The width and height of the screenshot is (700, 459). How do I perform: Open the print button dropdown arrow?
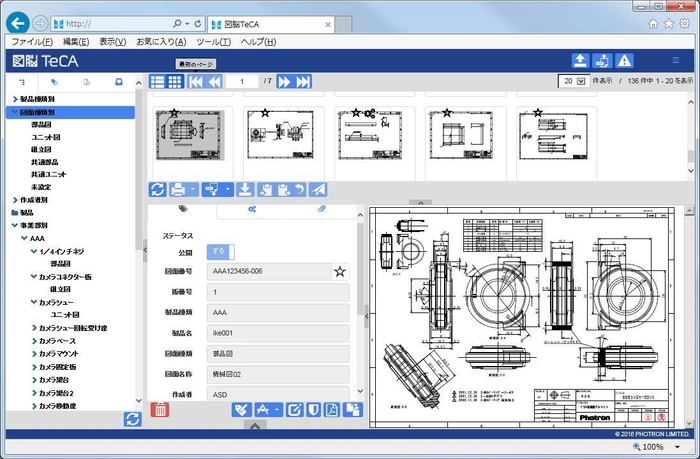coord(192,189)
